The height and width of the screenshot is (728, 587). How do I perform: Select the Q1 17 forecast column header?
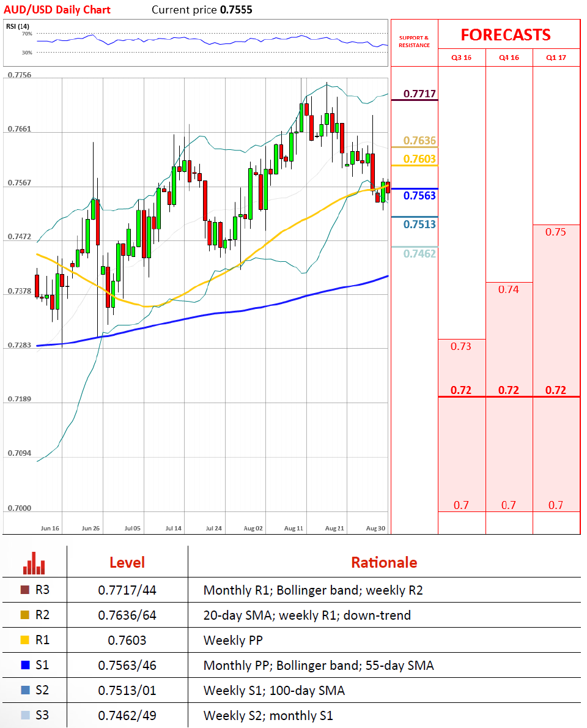(x=556, y=58)
